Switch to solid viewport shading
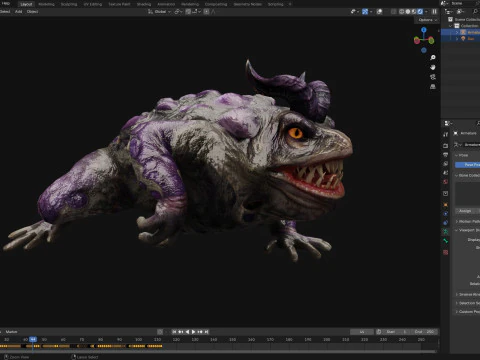The image size is (480, 360). [x=408, y=12]
